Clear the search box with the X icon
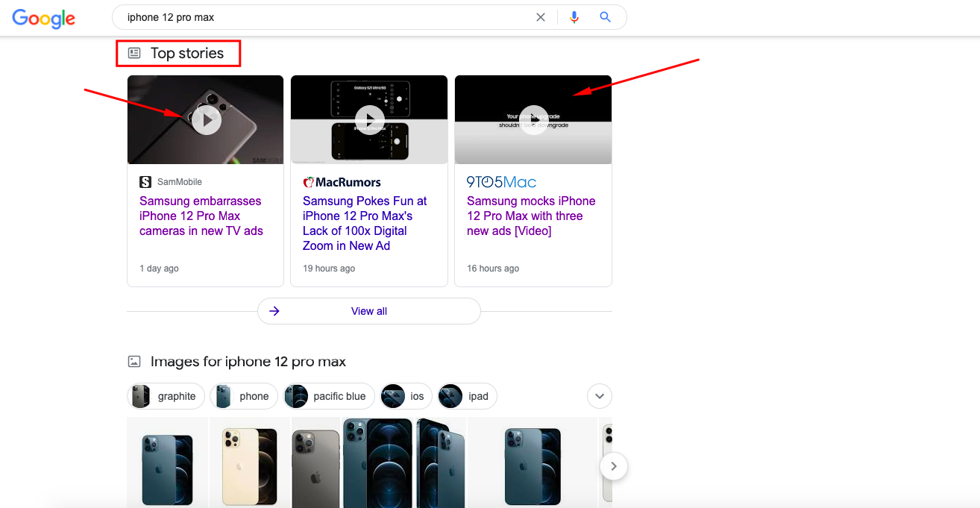 click(x=541, y=17)
